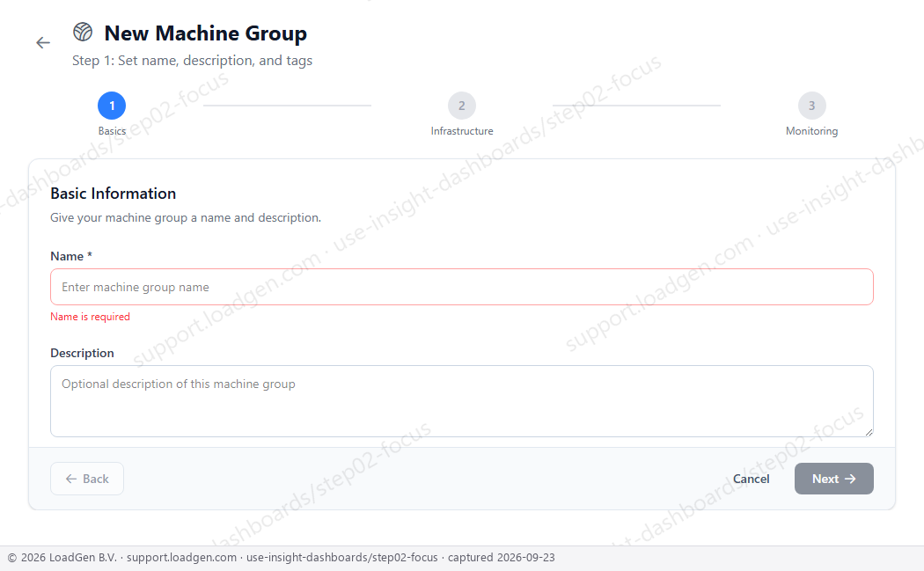
Task: Grab the Description textarea resize handle
Action: point(869,432)
